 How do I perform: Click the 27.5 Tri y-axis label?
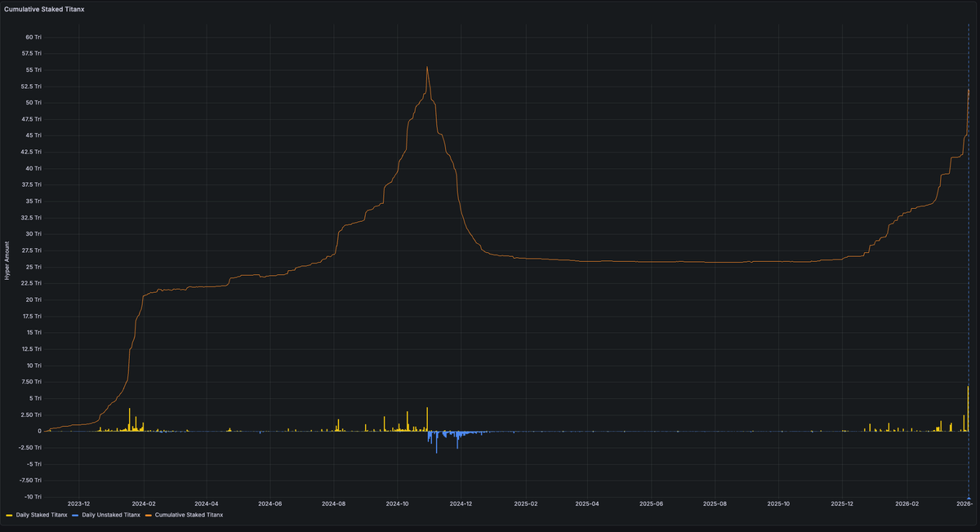pos(32,250)
